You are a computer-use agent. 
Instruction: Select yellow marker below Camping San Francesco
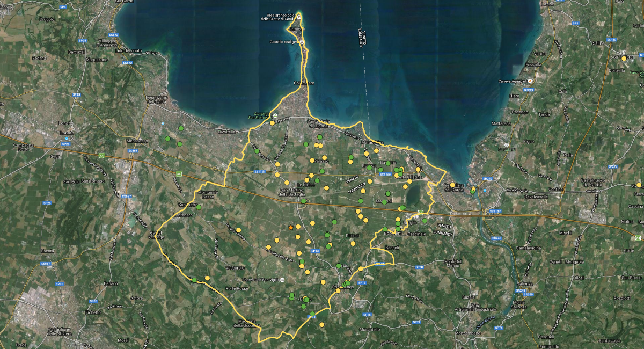(x=272, y=123)
